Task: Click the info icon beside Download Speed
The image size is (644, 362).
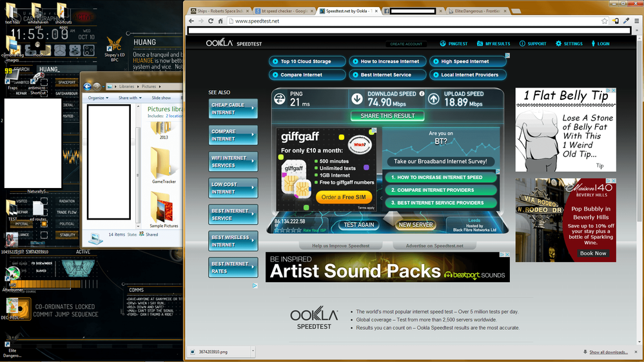Action: click(422, 93)
